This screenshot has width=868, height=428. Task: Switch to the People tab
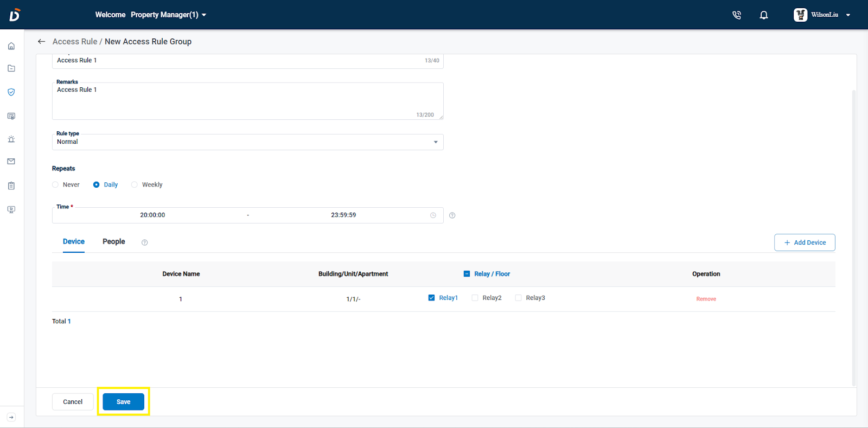point(114,242)
